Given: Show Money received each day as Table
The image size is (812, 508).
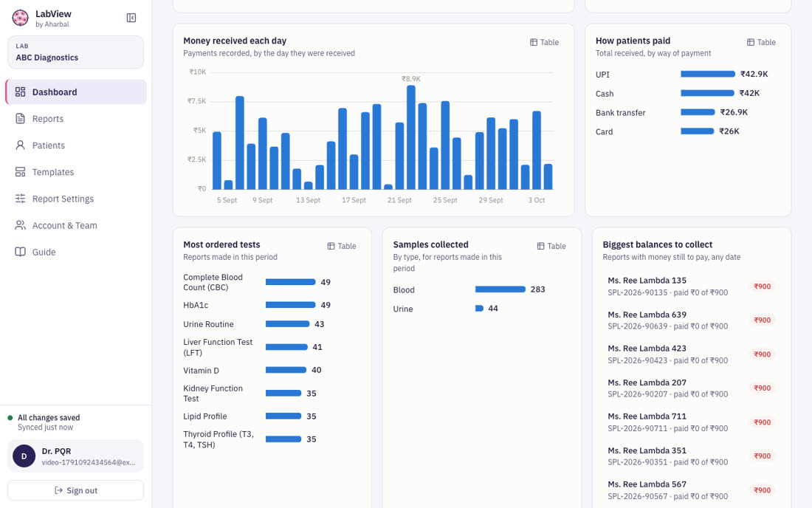Looking at the screenshot, I should [x=544, y=43].
